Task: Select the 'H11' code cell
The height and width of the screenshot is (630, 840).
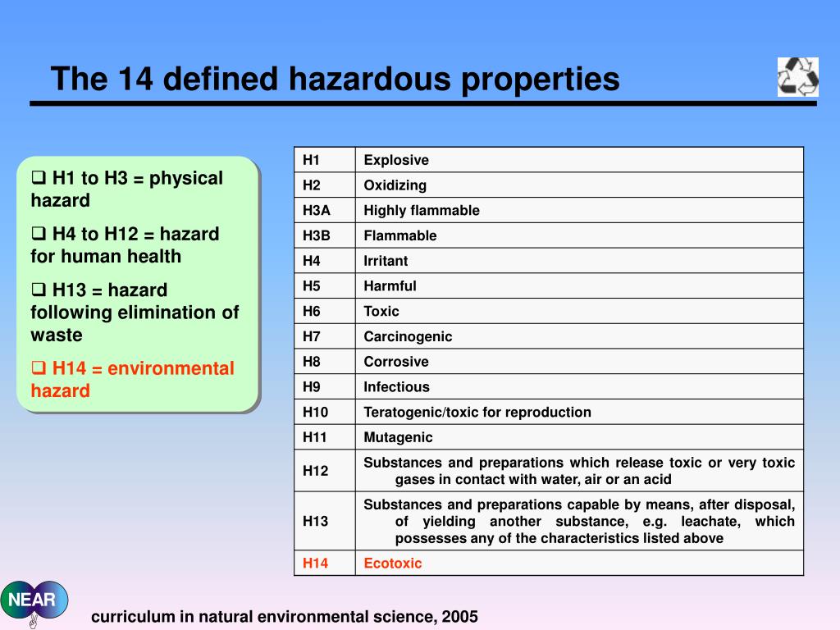Action: pos(325,436)
